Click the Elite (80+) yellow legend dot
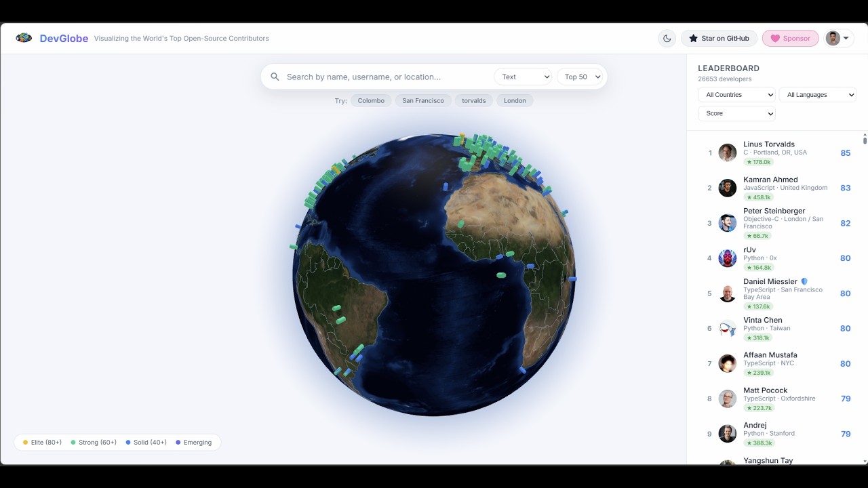 26,443
